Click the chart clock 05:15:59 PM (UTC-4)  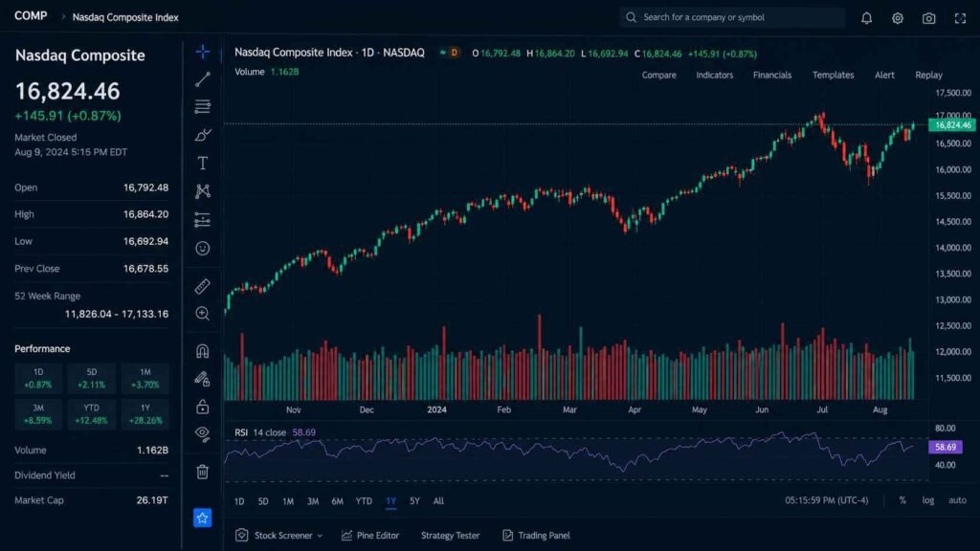[826, 500]
